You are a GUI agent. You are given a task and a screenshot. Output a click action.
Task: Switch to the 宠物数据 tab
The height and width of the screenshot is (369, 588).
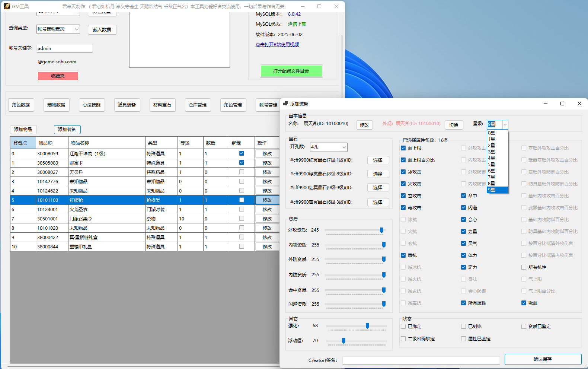[56, 105]
